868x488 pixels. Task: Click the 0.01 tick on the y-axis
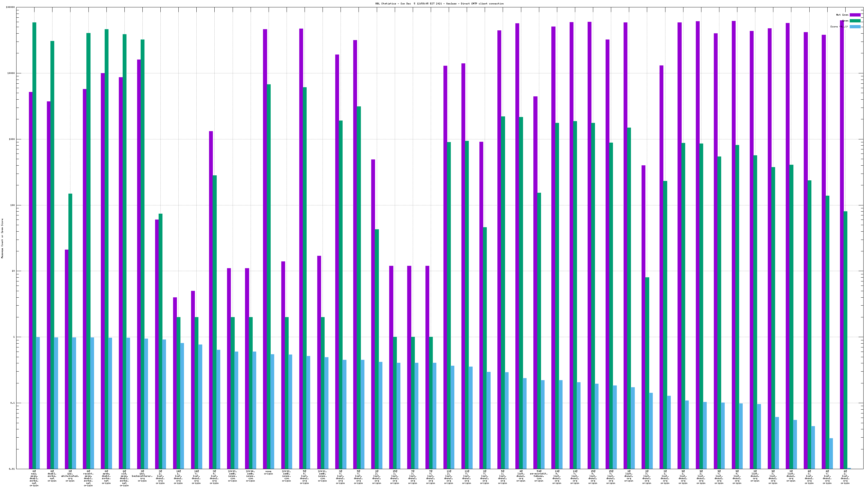[x=12, y=469]
